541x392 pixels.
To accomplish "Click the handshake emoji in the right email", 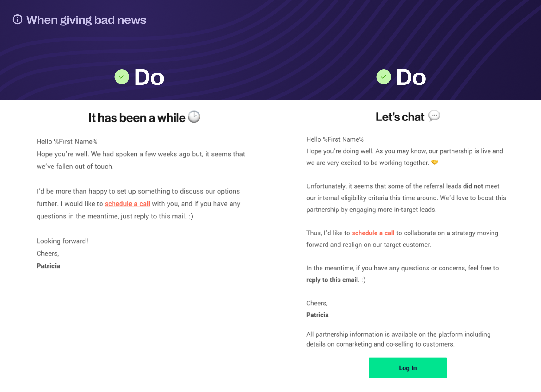I will click(x=435, y=162).
